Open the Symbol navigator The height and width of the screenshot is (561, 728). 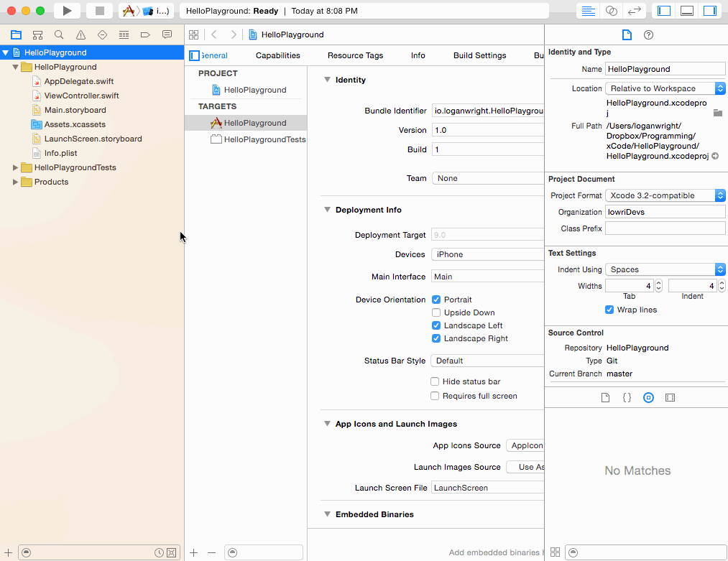point(37,34)
